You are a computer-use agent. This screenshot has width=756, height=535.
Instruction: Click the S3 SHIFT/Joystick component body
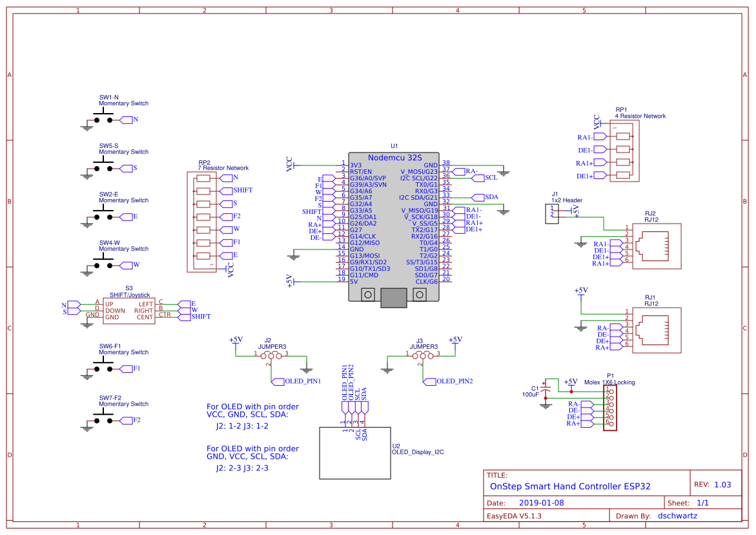click(129, 311)
